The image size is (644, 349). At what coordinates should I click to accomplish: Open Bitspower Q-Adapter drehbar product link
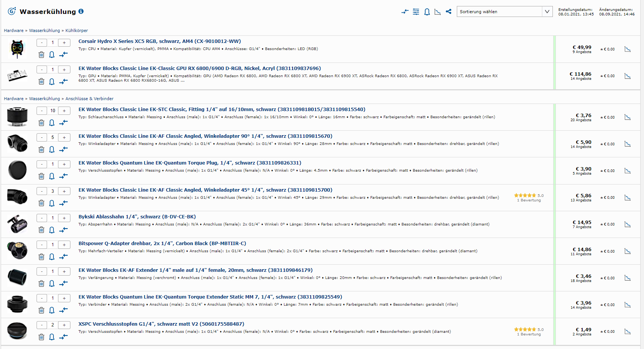[162, 244]
